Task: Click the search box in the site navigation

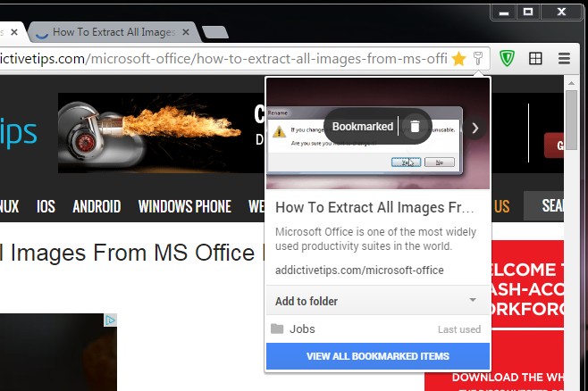Action: [x=543, y=205]
